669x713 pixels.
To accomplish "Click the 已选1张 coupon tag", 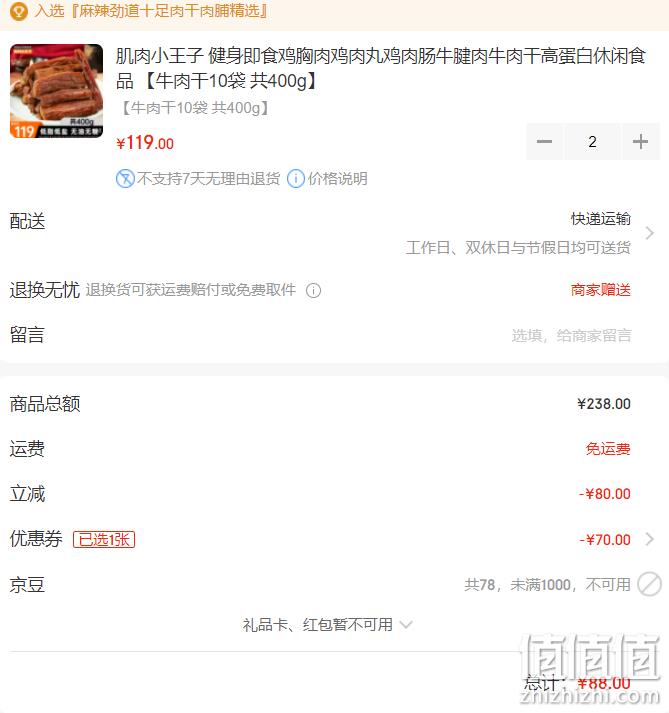I will click(x=104, y=539).
